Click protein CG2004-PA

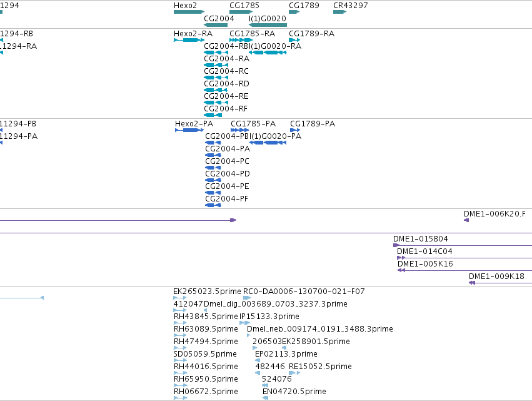228,149
